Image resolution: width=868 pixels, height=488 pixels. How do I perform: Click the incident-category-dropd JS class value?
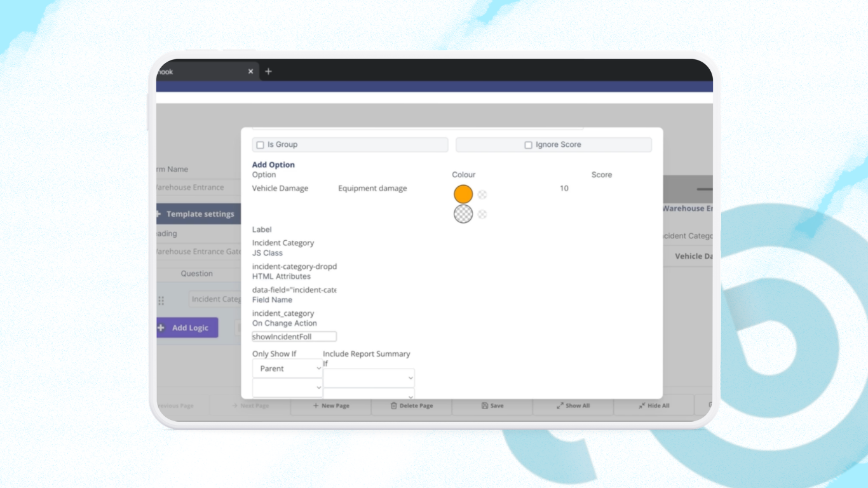click(x=294, y=266)
